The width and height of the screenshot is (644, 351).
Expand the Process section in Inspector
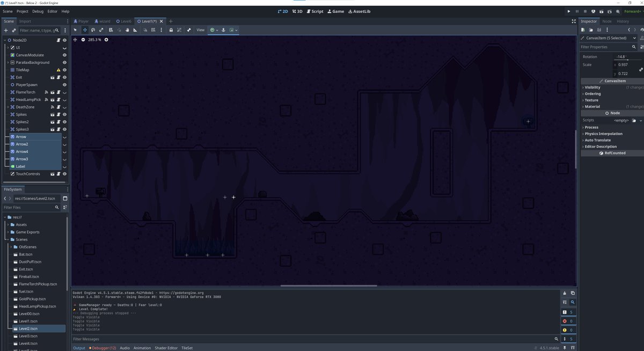click(591, 127)
